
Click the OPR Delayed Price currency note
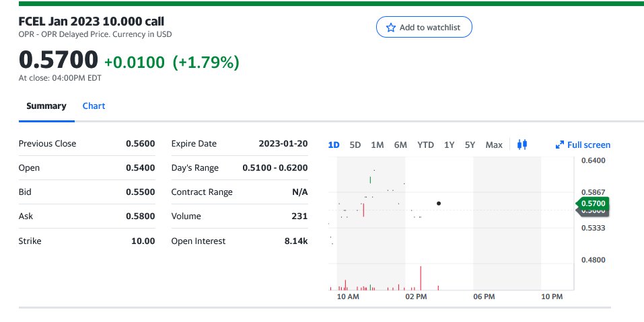tap(95, 34)
